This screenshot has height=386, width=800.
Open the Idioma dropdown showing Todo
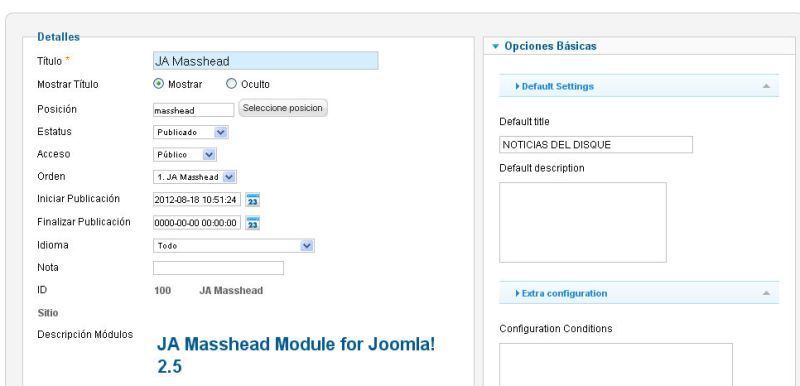[x=234, y=246]
